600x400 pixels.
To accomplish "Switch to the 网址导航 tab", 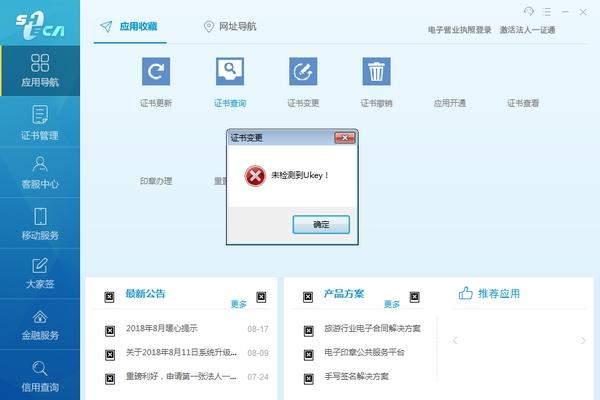I will click(x=230, y=26).
